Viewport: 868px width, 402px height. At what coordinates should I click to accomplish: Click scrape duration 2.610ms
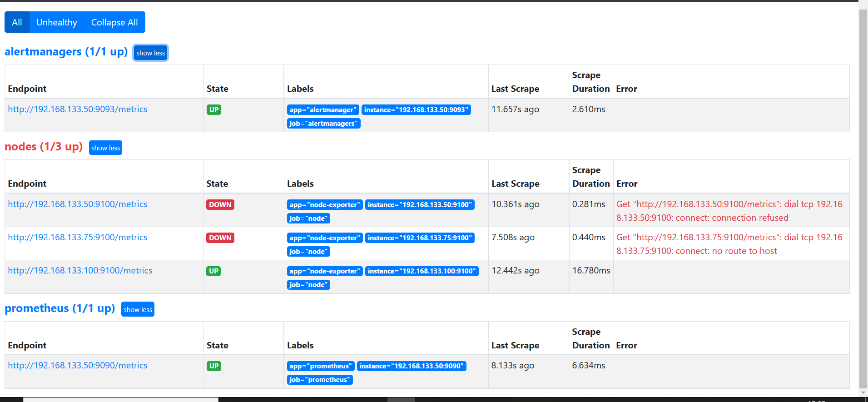589,109
